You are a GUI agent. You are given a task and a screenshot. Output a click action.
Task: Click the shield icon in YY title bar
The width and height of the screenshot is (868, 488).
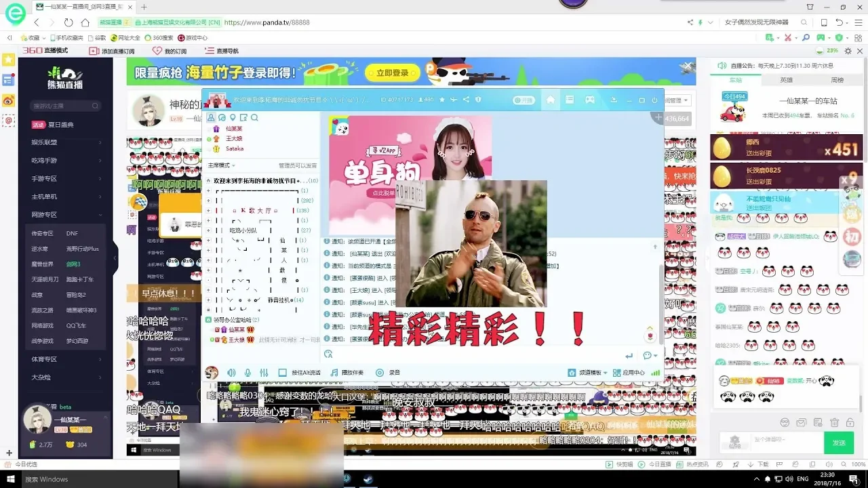(478, 100)
